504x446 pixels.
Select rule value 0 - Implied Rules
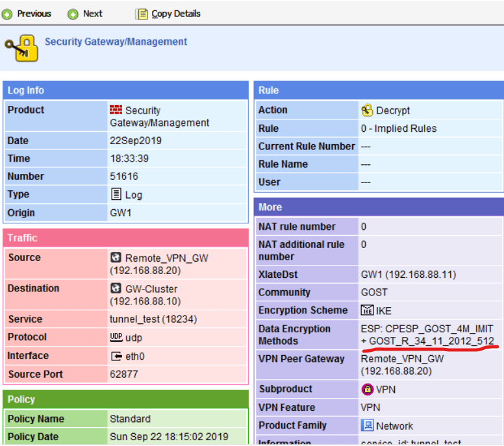pos(399,129)
